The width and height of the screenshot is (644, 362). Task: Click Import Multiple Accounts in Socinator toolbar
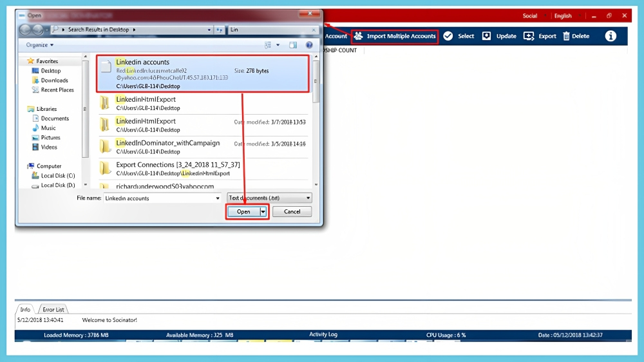(395, 36)
